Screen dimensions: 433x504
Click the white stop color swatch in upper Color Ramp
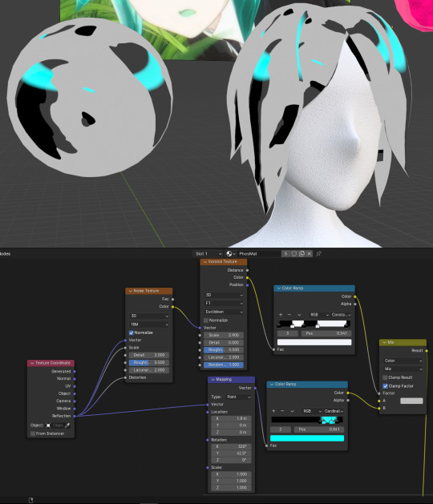click(314, 342)
